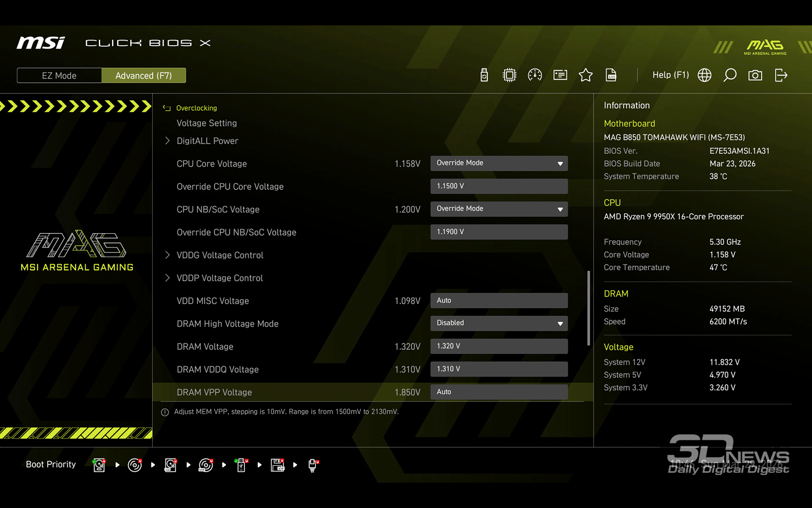The image size is (812, 508).
Task: Open the M-Flash USB update icon
Action: click(484, 75)
